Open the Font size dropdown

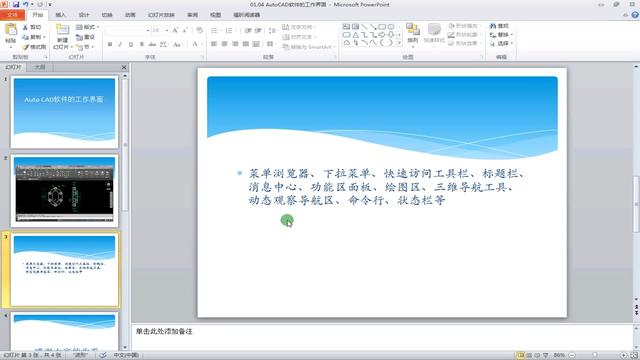point(167,31)
